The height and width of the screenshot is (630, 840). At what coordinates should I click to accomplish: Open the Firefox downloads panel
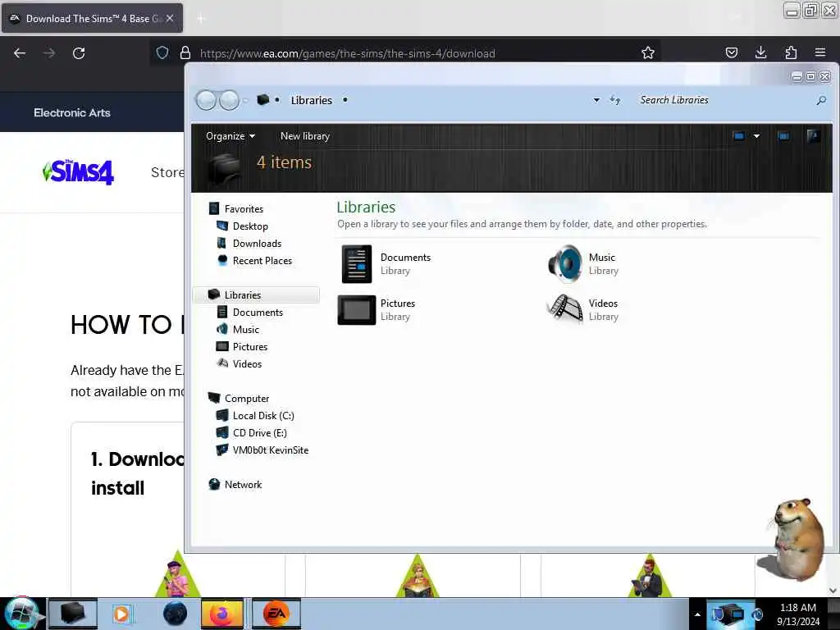click(760, 52)
